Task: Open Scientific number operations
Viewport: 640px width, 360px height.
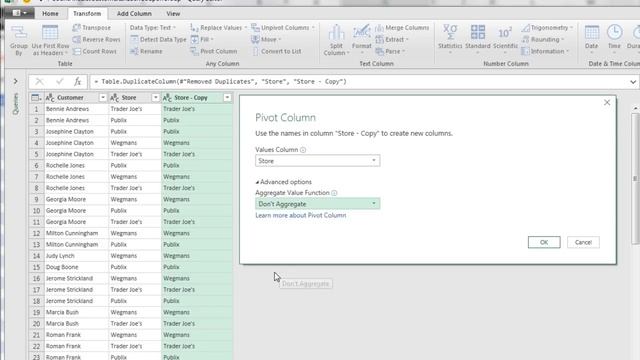Action: (x=505, y=39)
